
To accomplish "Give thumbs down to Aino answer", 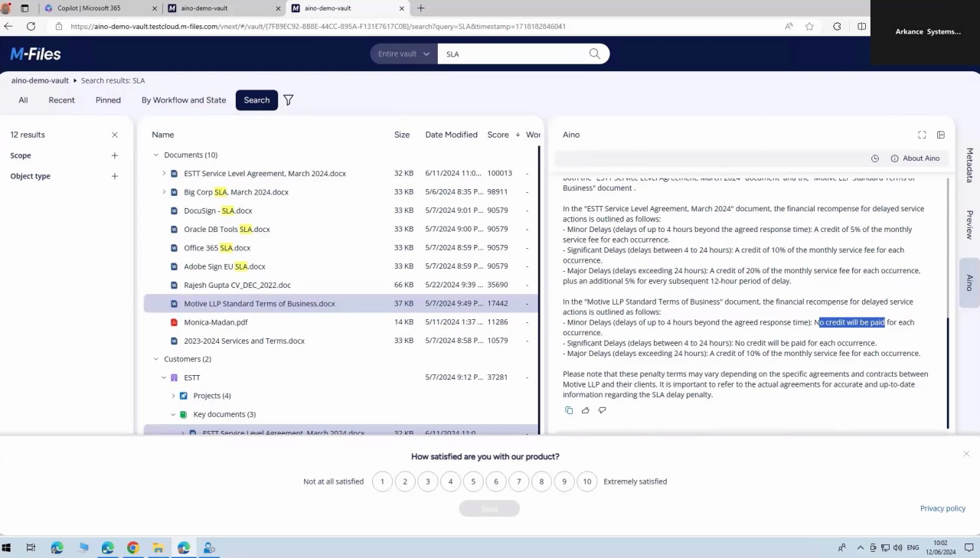I will click(x=603, y=410).
